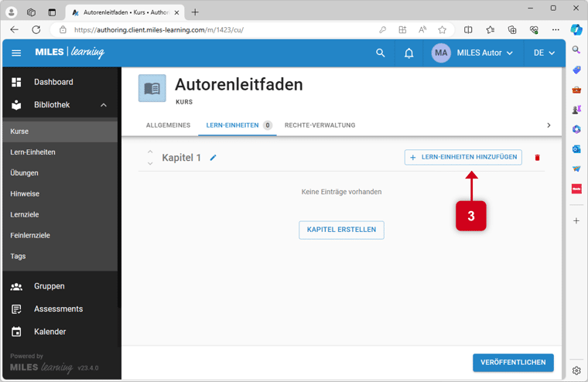This screenshot has width=588, height=382.
Task: Switch to the Allgemeines tab
Action: coord(168,125)
